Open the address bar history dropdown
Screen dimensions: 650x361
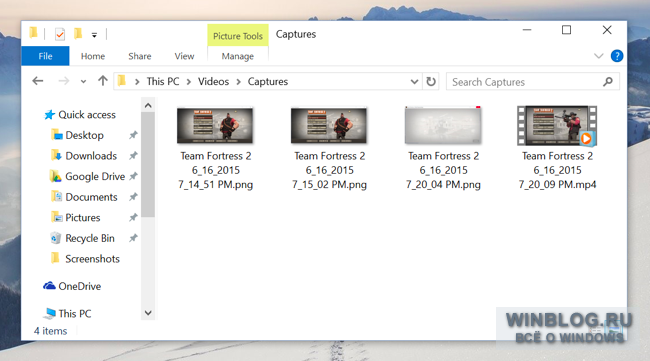coord(414,82)
